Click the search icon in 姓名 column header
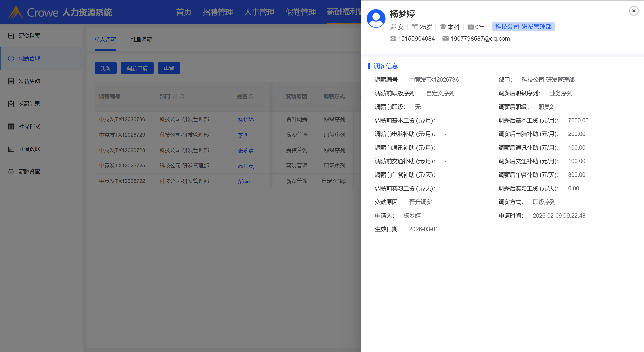This screenshot has height=352, width=644. click(x=251, y=97)
